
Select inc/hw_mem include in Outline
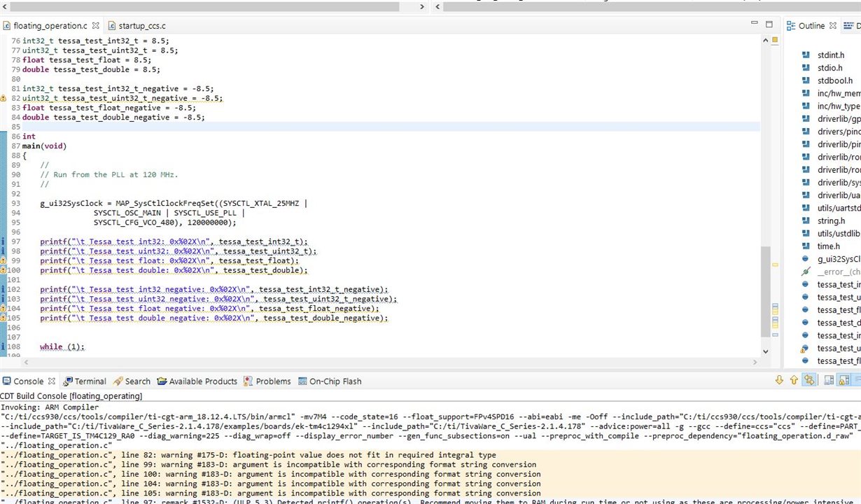(839, 93)
